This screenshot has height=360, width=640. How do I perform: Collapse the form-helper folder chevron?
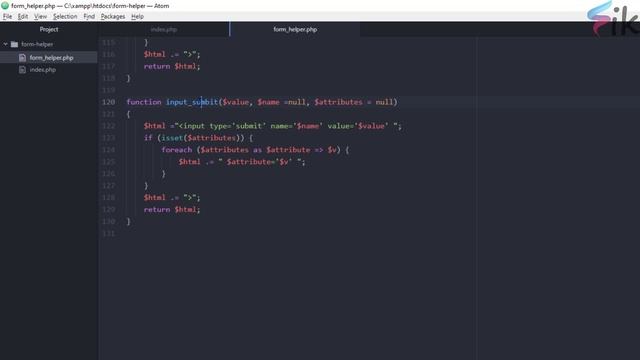coord(5,44)
